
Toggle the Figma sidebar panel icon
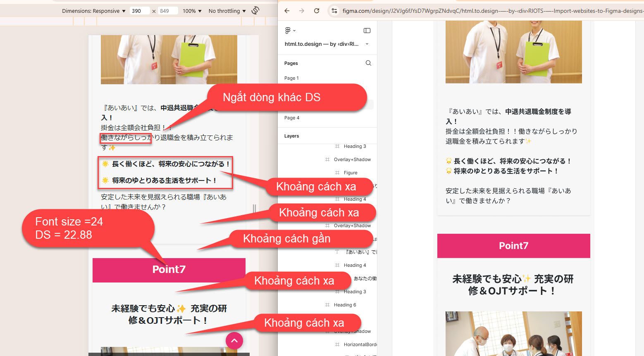point(367,31)
